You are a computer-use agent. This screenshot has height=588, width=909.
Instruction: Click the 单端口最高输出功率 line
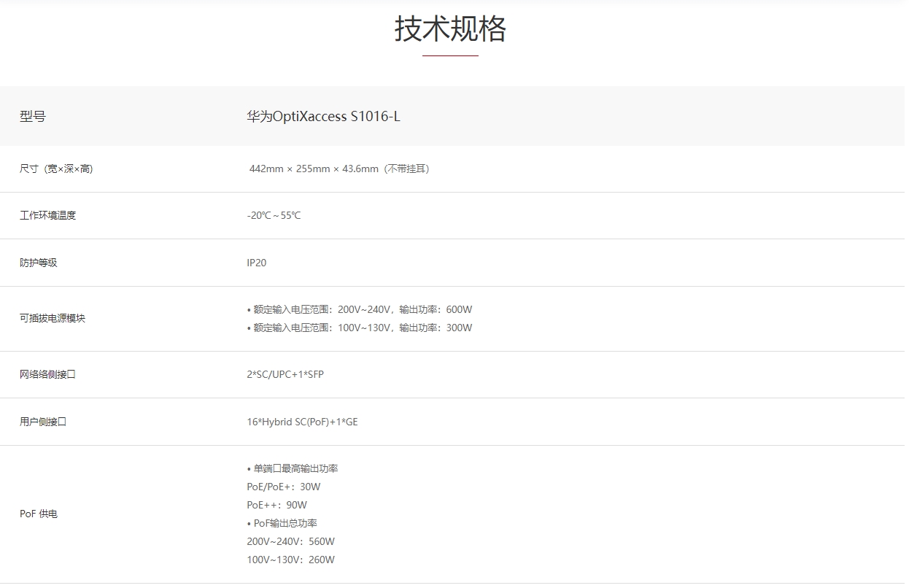[x=293, y=468]
